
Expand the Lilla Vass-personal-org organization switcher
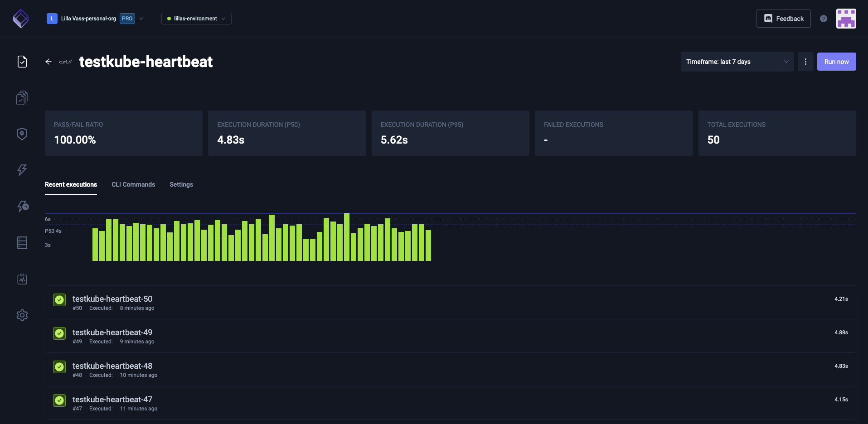pyautogui.click(x=95, y=19)
